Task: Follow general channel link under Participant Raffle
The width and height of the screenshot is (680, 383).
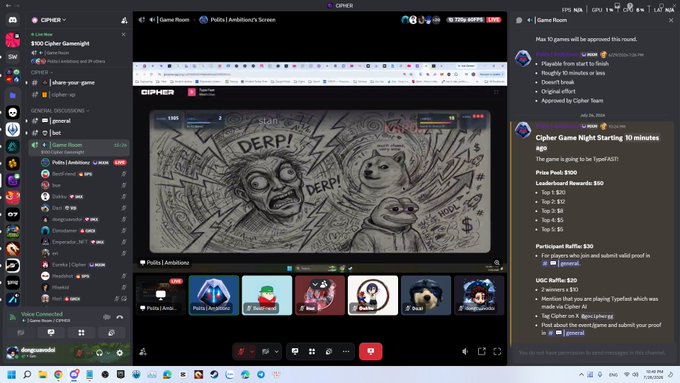Action: 561,263
